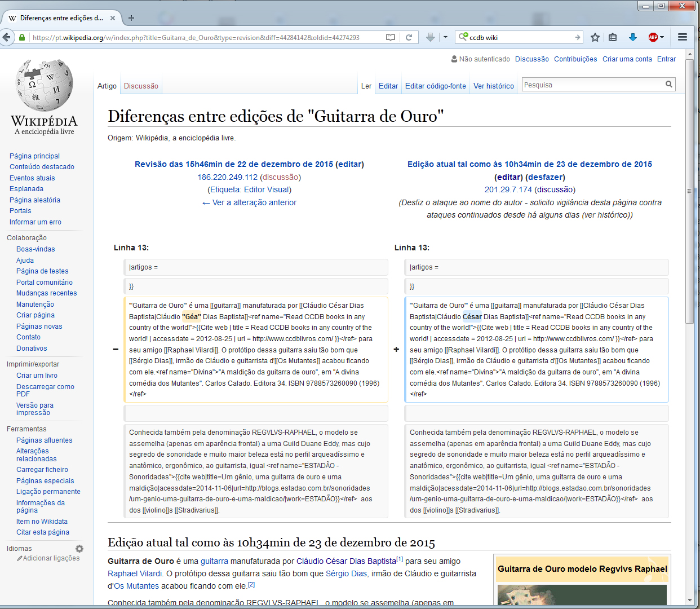Expand the Adblock Plus dropdown arrow

click(662, 37)
